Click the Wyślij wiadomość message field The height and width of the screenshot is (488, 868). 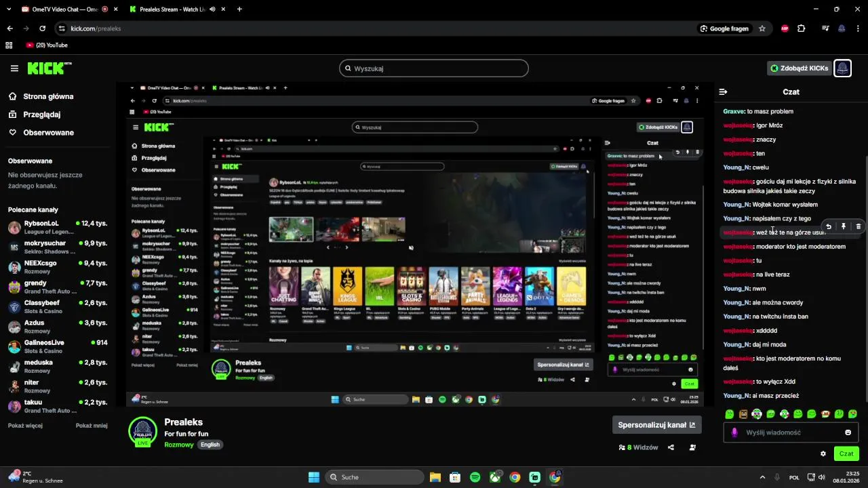coord(790,432)
